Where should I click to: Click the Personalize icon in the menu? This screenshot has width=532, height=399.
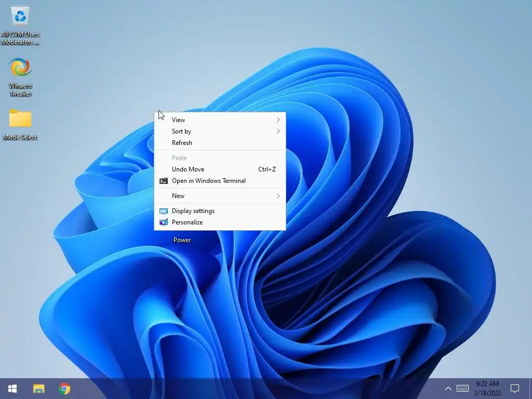click(x=164, y=222)
